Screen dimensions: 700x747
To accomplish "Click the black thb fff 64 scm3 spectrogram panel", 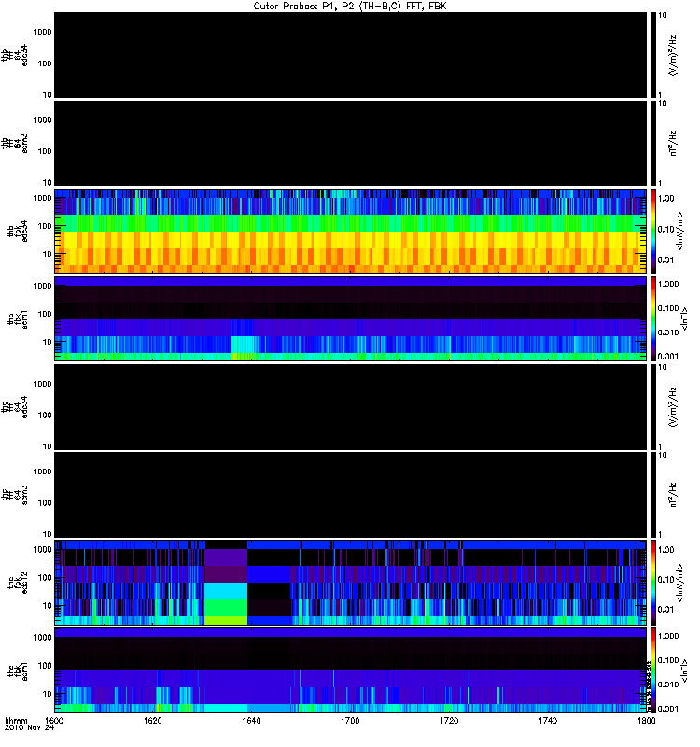I will 350,143.
